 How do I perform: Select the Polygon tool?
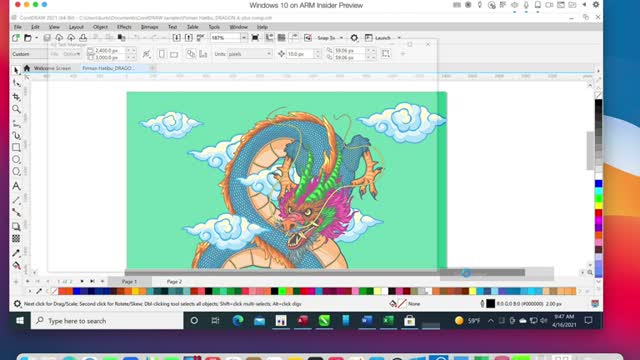coord(16,171)
